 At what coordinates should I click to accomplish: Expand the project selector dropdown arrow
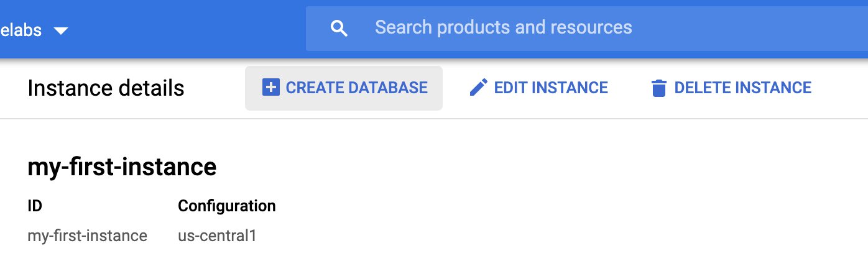tap(61, 30)
